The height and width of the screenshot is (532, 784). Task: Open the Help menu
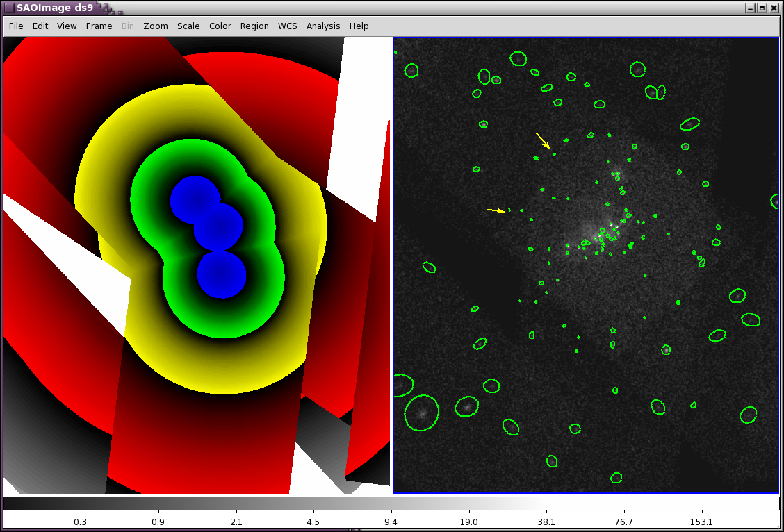[x=359, y=26]
